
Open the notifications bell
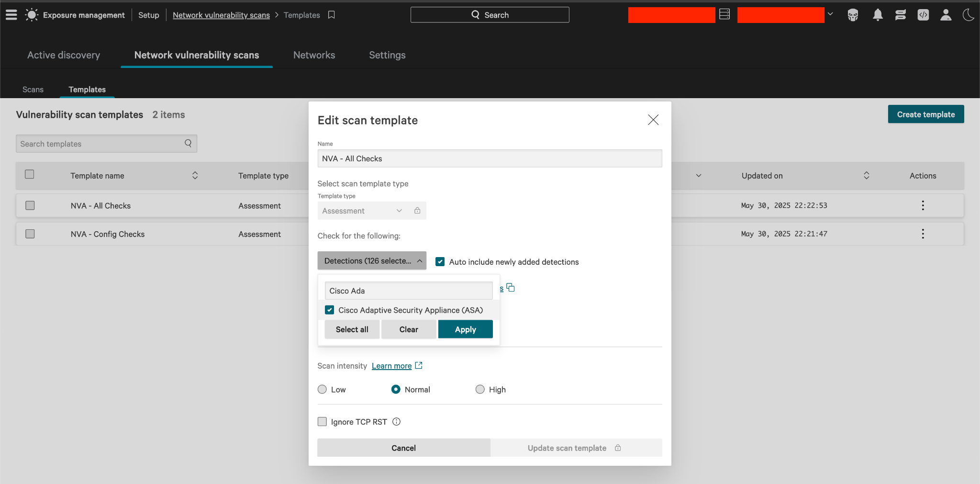click(x=878, y=15)
